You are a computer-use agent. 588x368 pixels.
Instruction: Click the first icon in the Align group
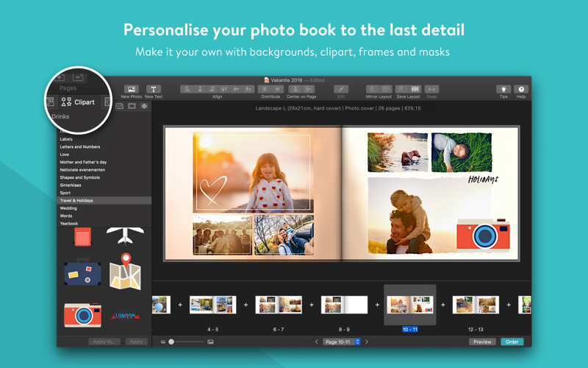pos(187,89)
